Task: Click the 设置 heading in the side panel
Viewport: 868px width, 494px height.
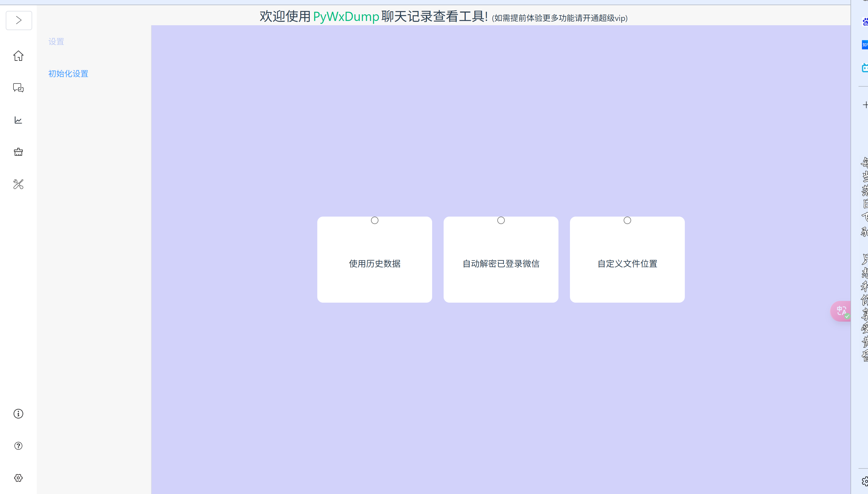Action: 56,42
